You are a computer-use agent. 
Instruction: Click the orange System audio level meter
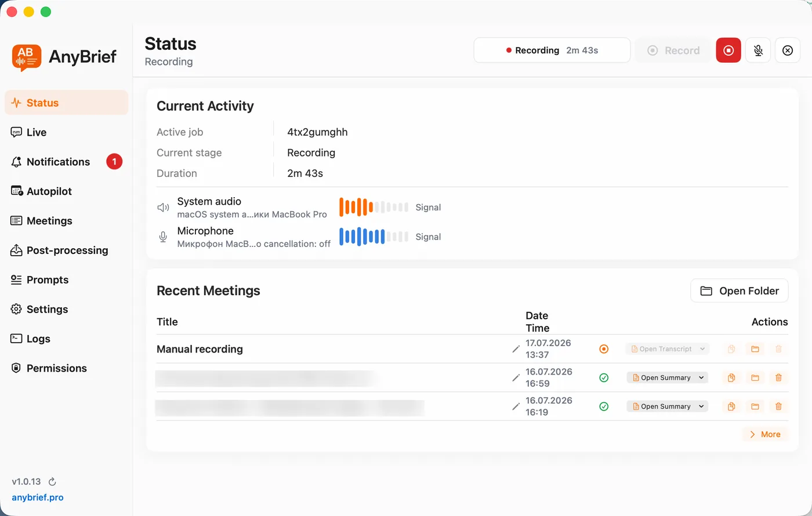[x=374, y=207]
